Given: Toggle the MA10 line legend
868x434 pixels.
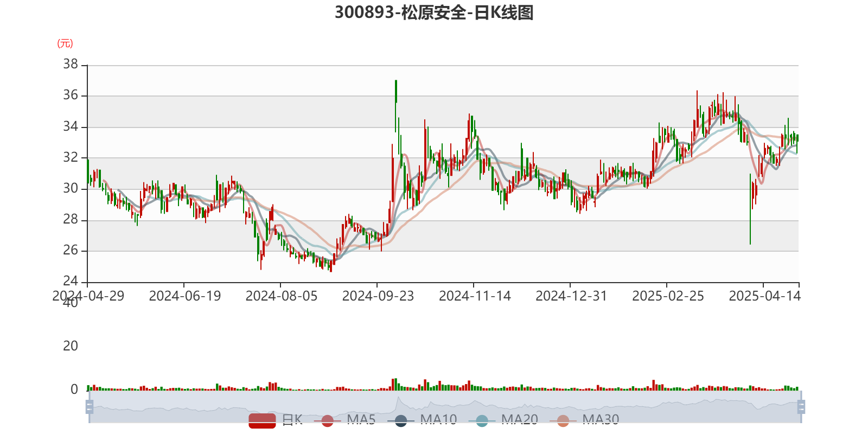Looking at the screenshot, I should (422, 420).
